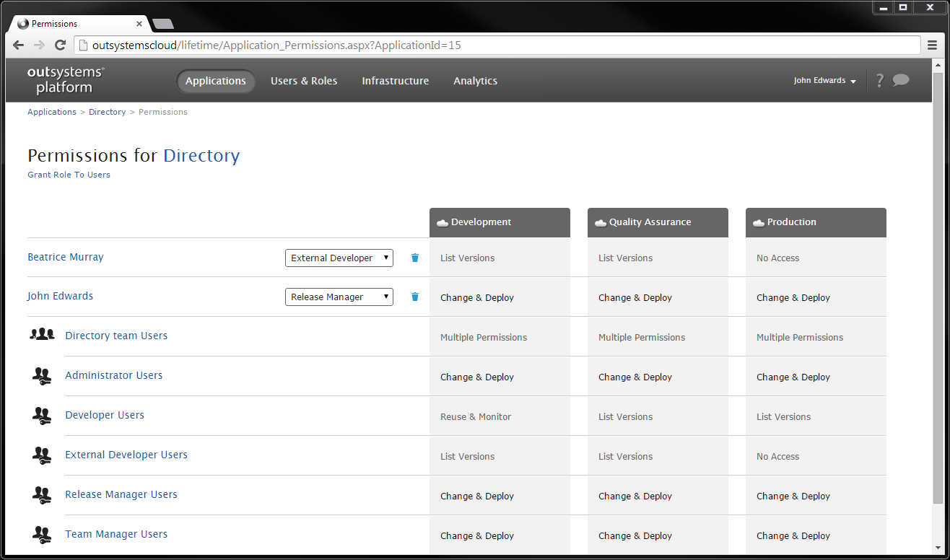
Task: Delete John Edwards' permission via trash icon
Action: [414, 297]
